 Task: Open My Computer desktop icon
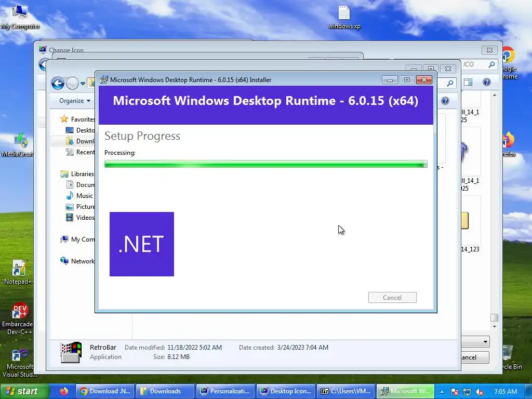click(x=20, y=17)
